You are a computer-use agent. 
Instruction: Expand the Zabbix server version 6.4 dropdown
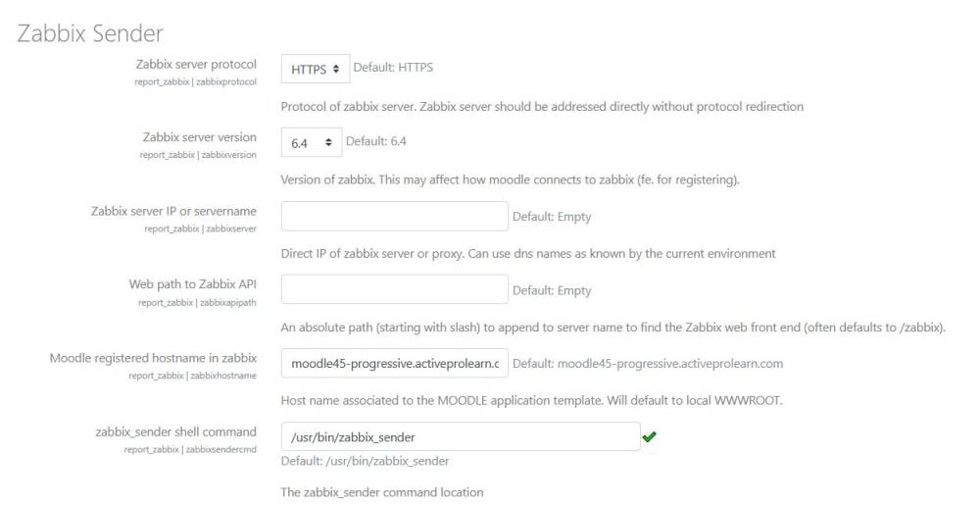311,142
